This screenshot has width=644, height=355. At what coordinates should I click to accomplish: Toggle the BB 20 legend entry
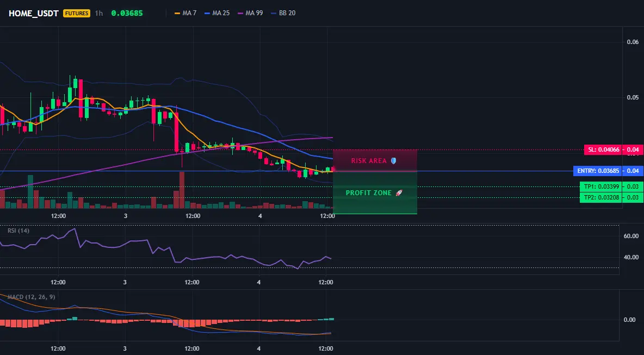[283, 13]
